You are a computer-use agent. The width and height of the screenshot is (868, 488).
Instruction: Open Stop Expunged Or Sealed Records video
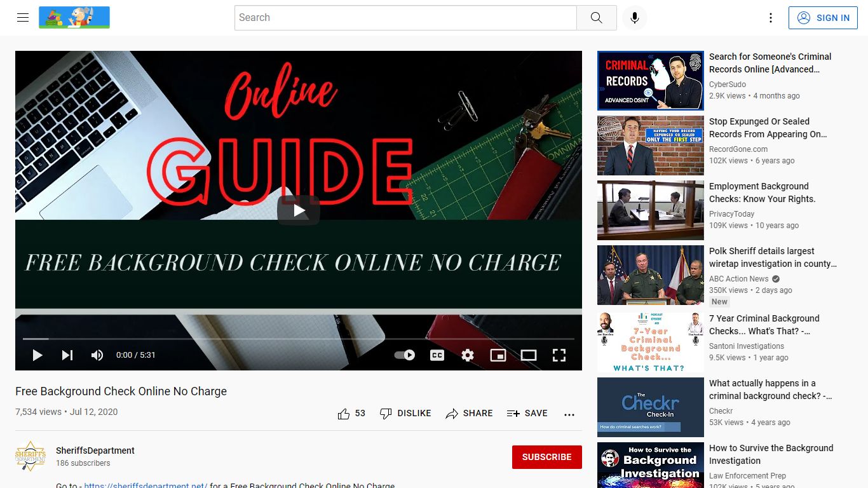click(x=768, y=128)
